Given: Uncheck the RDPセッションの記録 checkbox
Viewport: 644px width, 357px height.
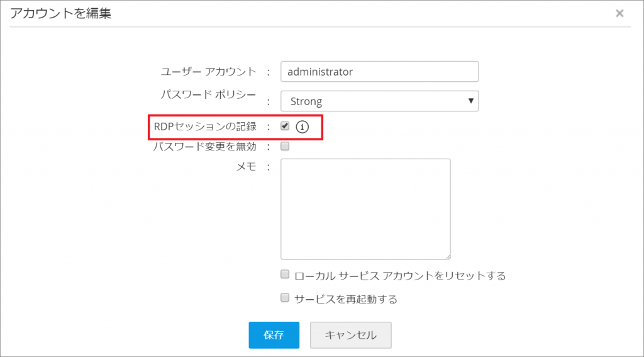Looking at the screenshot, I should tap(285, 126).
